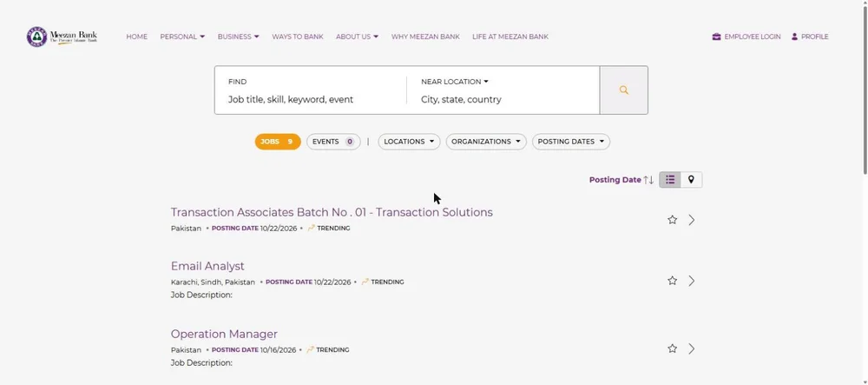
Task: Open Operation Manager job title
Action: click(224, 334)
